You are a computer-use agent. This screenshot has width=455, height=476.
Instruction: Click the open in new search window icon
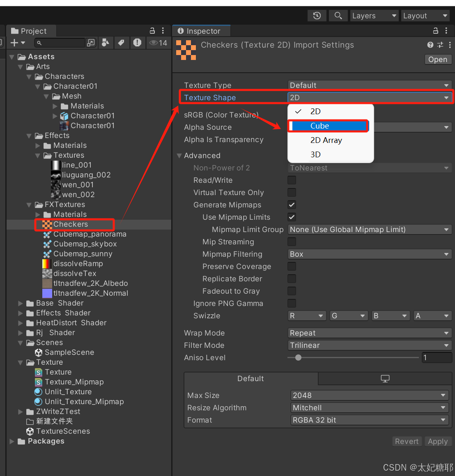pos(91,43)
